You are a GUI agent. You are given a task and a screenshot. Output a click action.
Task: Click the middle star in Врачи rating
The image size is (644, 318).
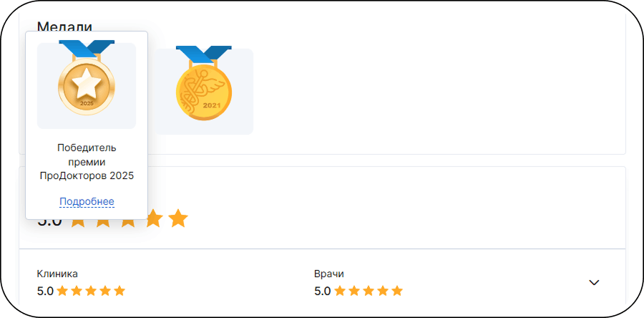point(369,291)
